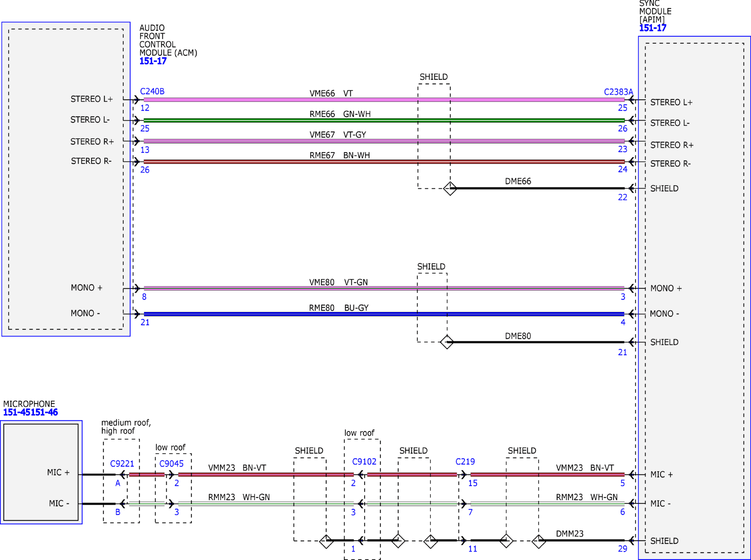Open the Microphone 151-45151-46 reference link

coord(30,412)
